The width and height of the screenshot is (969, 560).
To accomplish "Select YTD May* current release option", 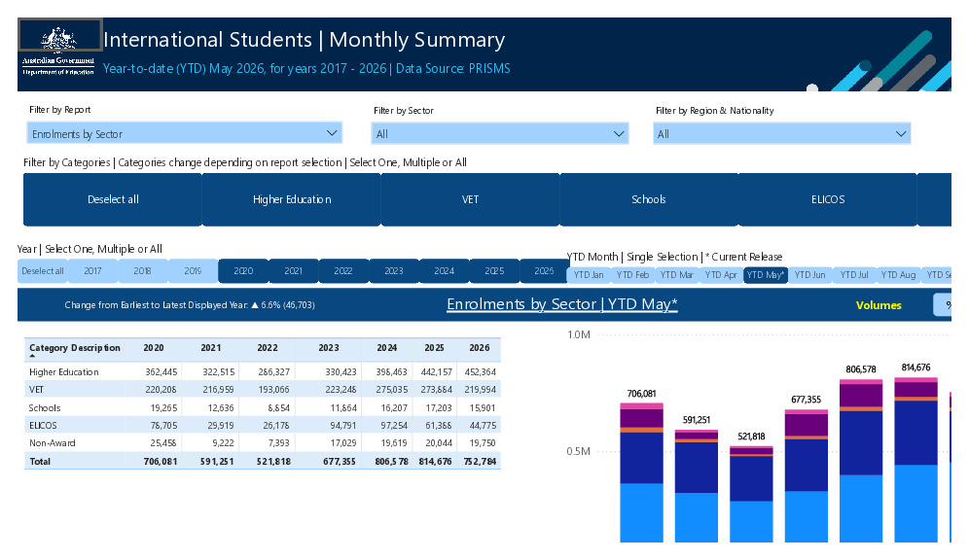I will 766,275.
